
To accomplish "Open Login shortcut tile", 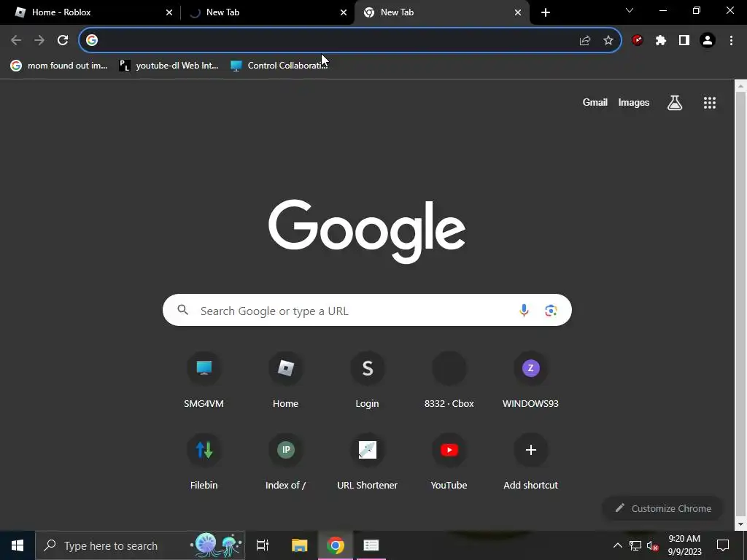I will [368, 380].
